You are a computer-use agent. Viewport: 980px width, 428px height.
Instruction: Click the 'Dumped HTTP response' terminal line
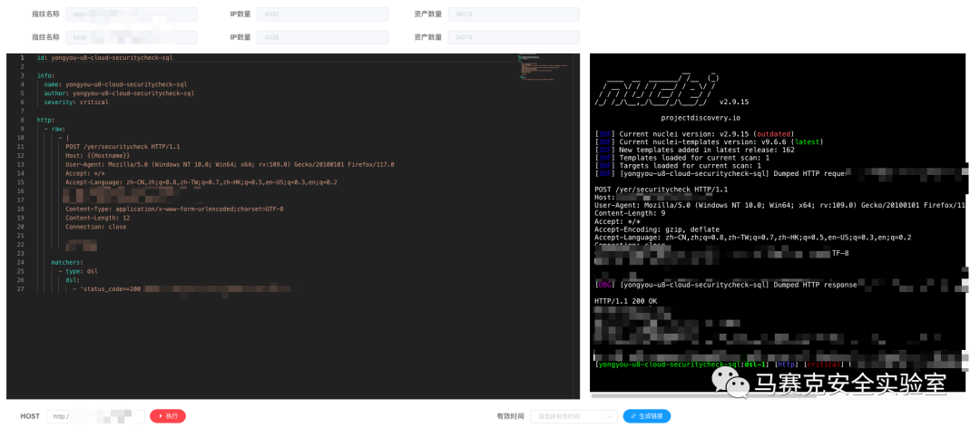click(726, 285)
